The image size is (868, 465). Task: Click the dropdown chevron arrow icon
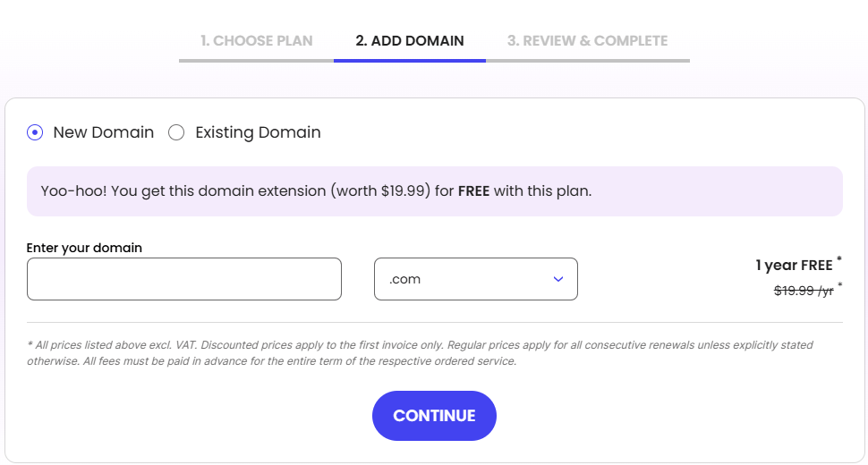coord(558,279)
